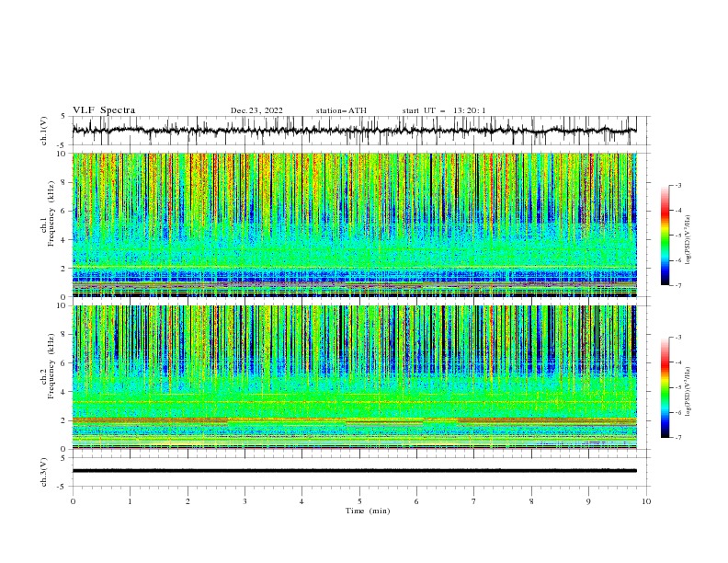Viewport: 728px width, 563px height.
Task: Click the "start UT = 13:20:1" text
Action: [x=444, y=110]
